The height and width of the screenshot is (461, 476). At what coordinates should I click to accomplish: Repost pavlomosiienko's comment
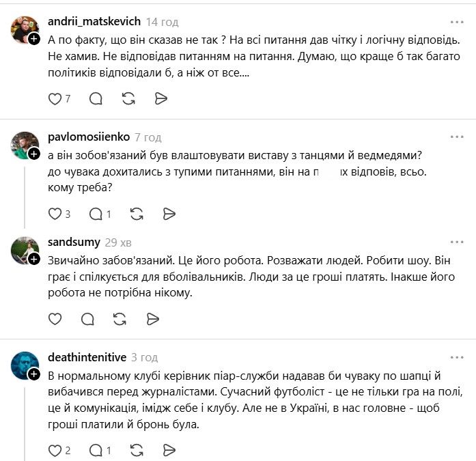(137, 214)
